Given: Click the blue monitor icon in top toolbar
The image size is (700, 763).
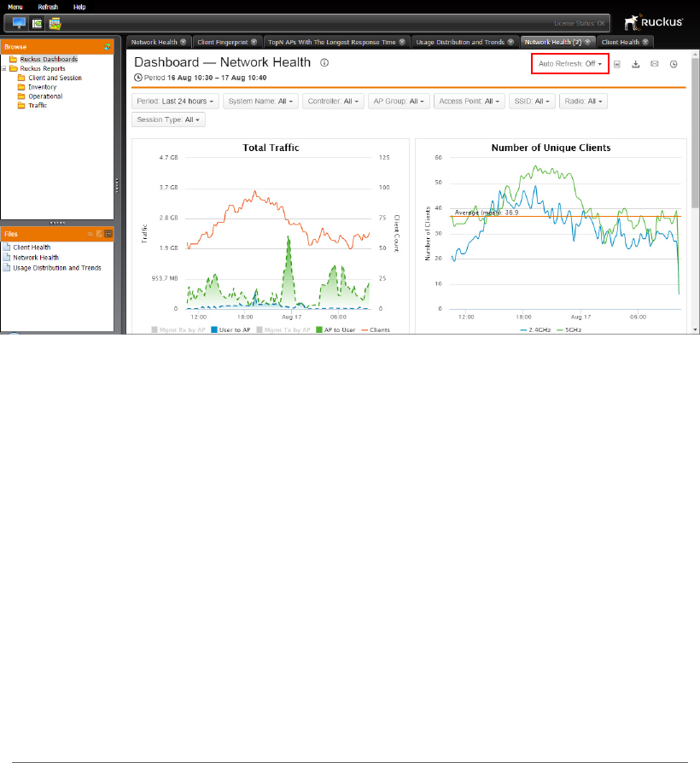Looking at the screenshot, I should click(19, 23).
